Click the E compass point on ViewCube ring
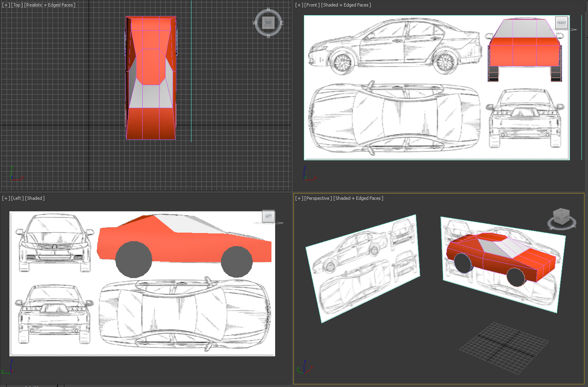This screenshot has width=588, height=387. (x=282, y=23)
